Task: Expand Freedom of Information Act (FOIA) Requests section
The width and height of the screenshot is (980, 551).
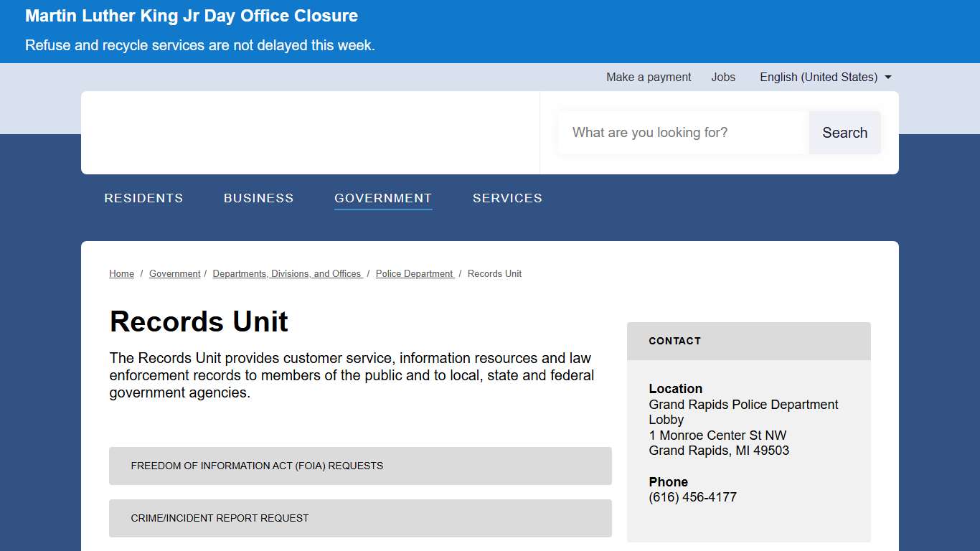Action: tap(360, 466)
